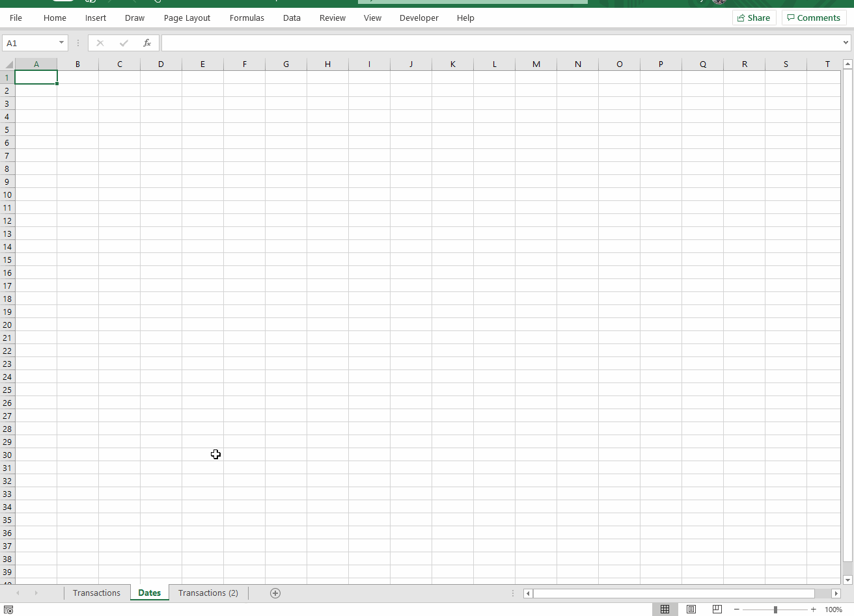854x616 pixels.
Task: Click the 100% zoom level indicator
Action: pos(834,609)
